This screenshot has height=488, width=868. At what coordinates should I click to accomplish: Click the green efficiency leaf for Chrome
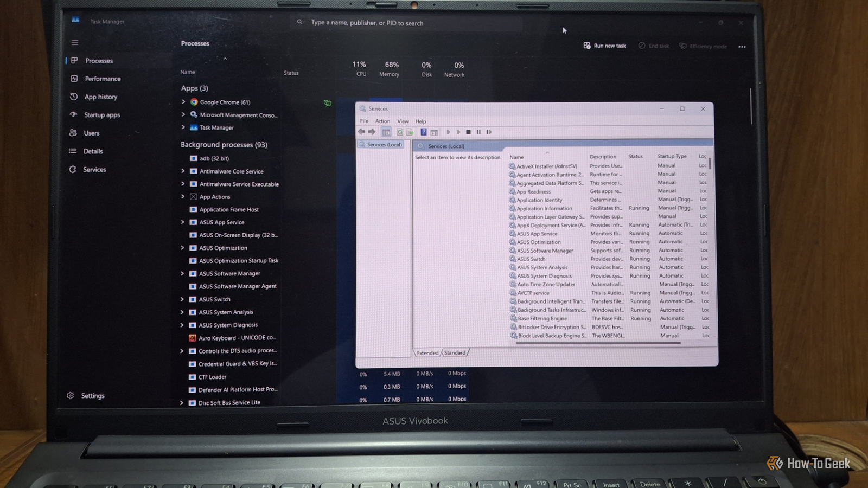pyautogui.click(x=327, y=102)
